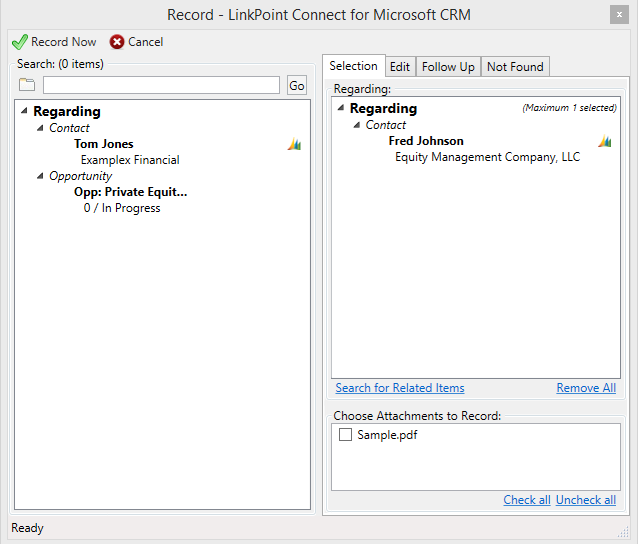This screenshot has height=544, width=638.
Task: Open the Follow Up tab
Action: point(448,67)
